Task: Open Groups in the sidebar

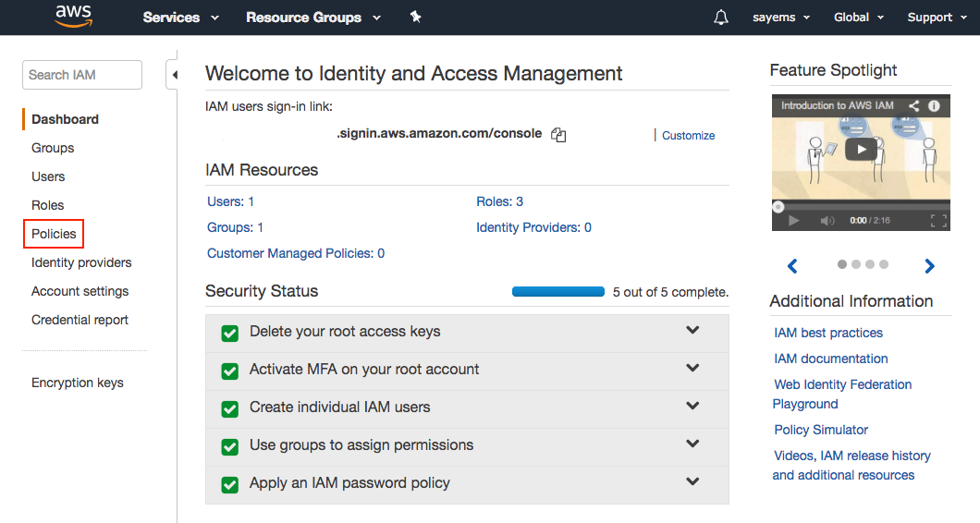Action: 53,148
